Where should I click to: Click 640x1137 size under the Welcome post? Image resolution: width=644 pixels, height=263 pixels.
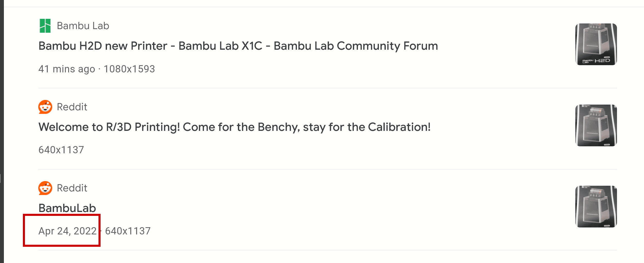coord(61,150)
